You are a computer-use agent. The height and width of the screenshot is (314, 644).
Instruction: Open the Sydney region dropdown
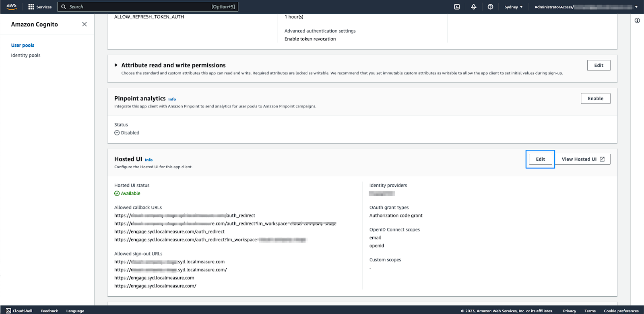(514, 7)
